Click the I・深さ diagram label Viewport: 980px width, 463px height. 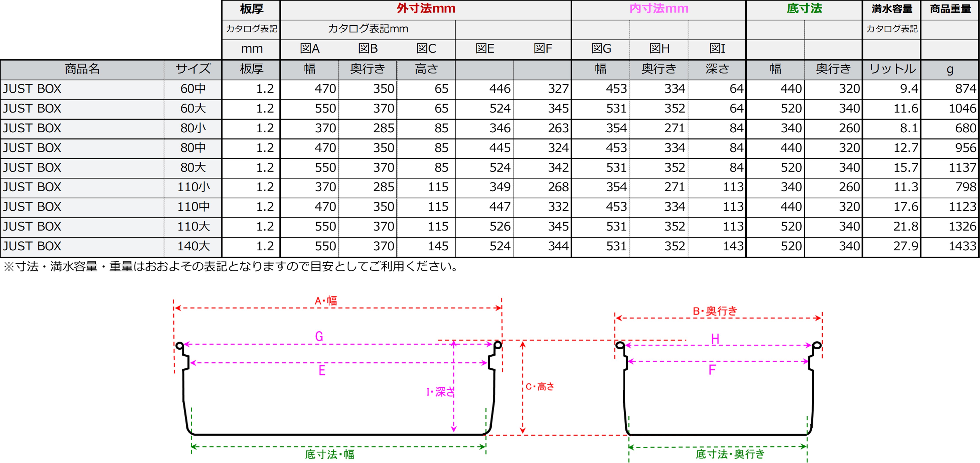(440, 392)
